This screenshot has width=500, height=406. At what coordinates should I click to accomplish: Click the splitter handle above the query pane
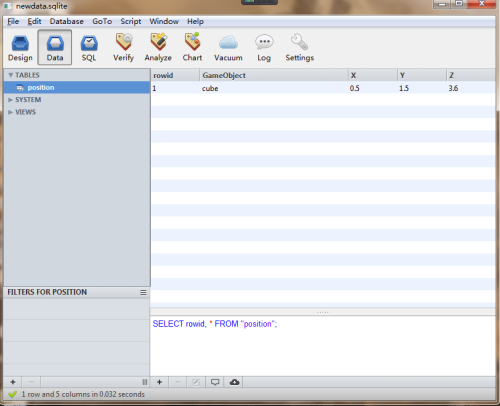click(323, 312)
